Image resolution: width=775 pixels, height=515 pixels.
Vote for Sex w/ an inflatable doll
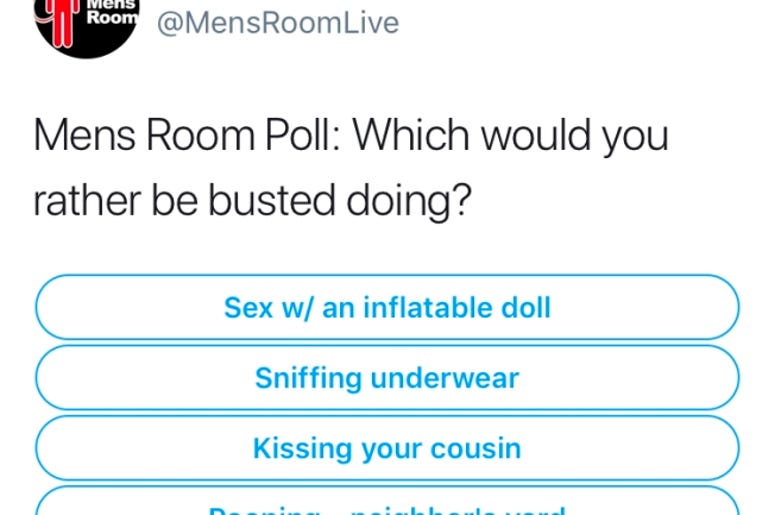click(388, 307)
